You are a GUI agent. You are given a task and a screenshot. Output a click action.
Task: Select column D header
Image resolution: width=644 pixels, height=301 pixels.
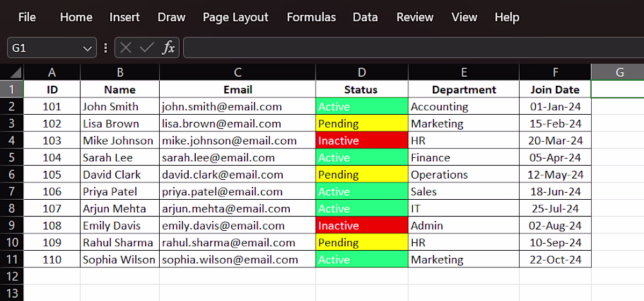tap(362, 72)
